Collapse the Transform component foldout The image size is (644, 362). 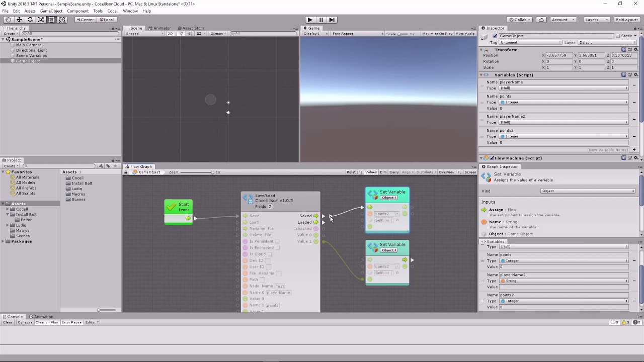click(x=481, y=50)
